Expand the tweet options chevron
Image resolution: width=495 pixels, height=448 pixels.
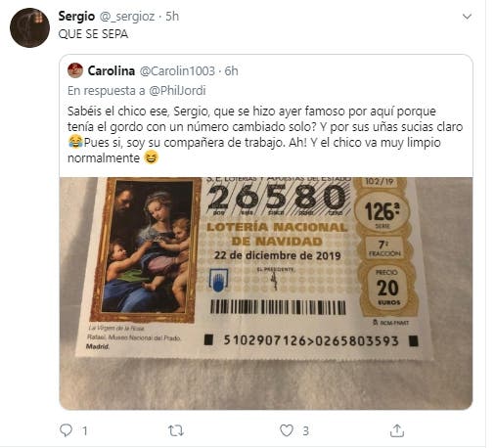467,17
